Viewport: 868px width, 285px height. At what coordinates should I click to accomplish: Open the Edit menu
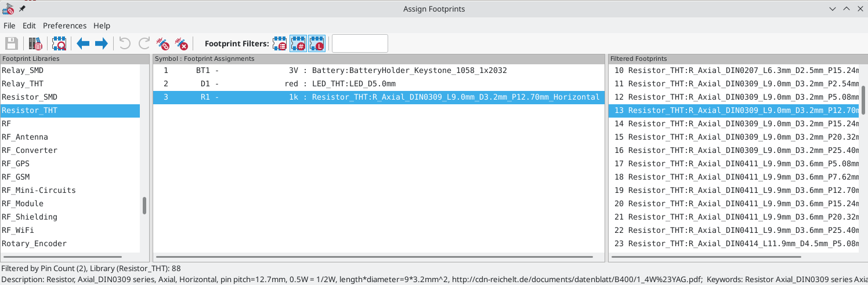(29, 25)
